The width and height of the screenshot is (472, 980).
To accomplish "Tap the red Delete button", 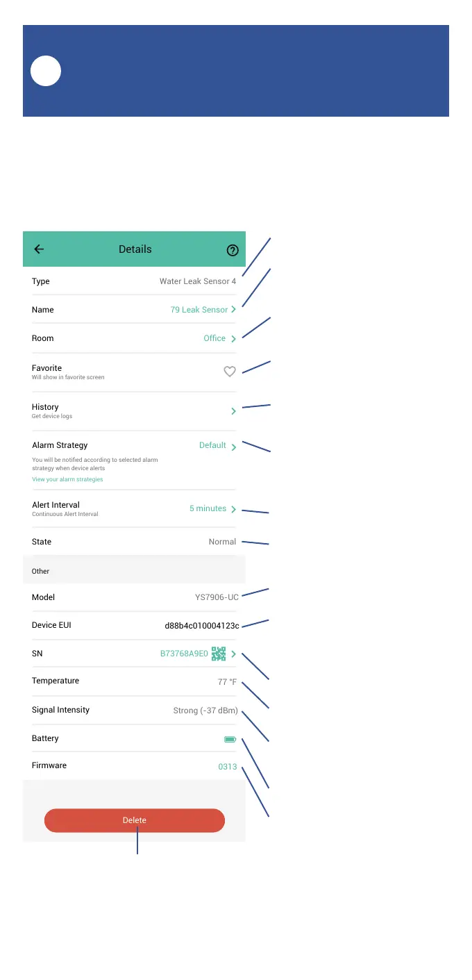I will click(135, 820).
